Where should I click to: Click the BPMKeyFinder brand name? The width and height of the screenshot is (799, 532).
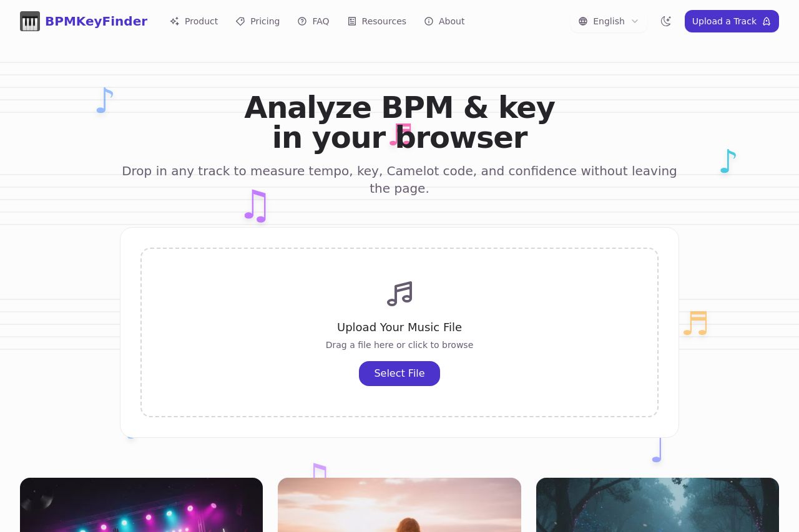tap(96, 21)
